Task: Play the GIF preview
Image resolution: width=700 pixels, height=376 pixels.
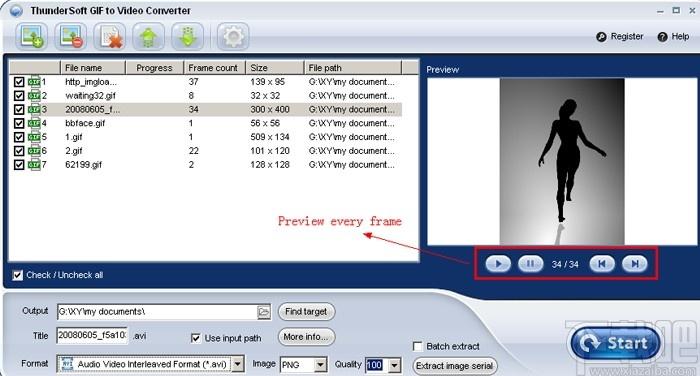Action: [498, 263]
